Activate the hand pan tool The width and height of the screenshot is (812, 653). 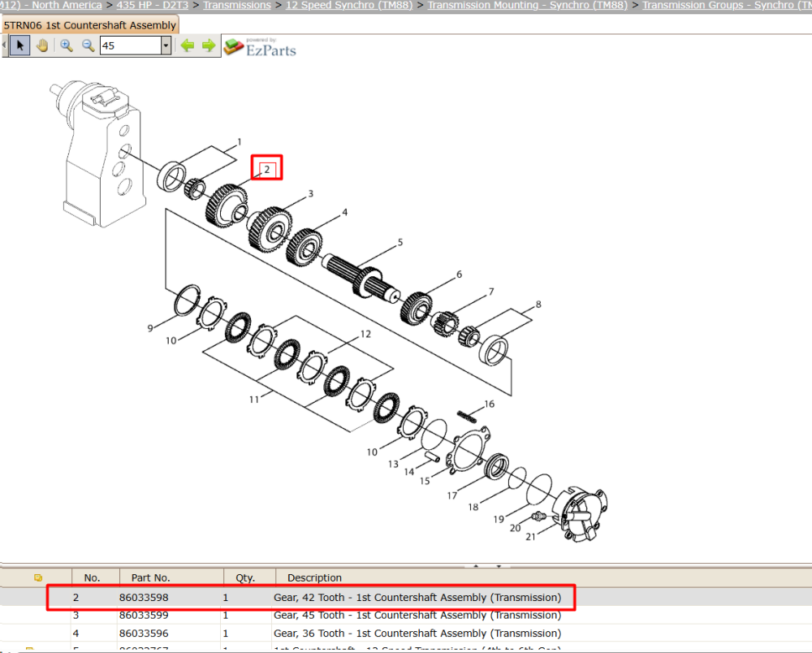tap(42, 45)
